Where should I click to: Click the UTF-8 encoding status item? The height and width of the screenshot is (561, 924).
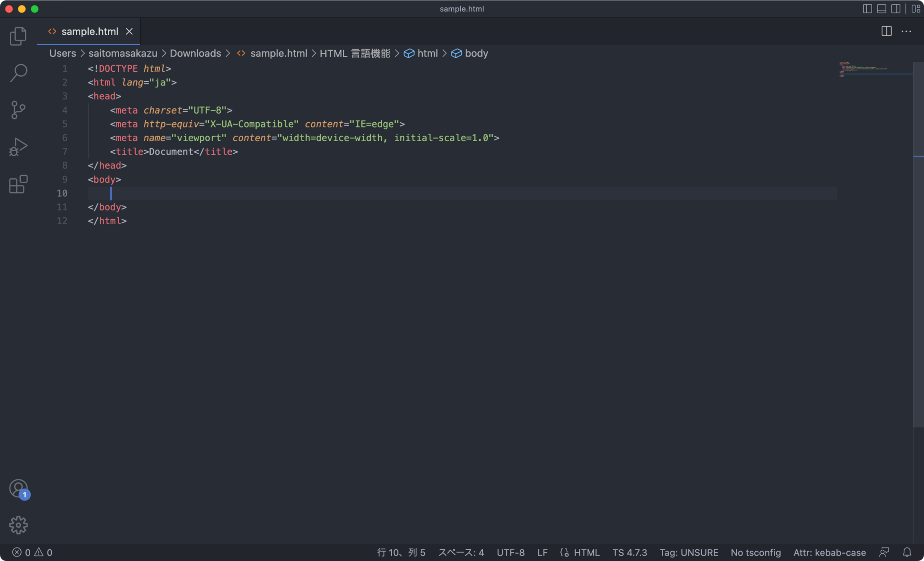(x=510, y=552)
